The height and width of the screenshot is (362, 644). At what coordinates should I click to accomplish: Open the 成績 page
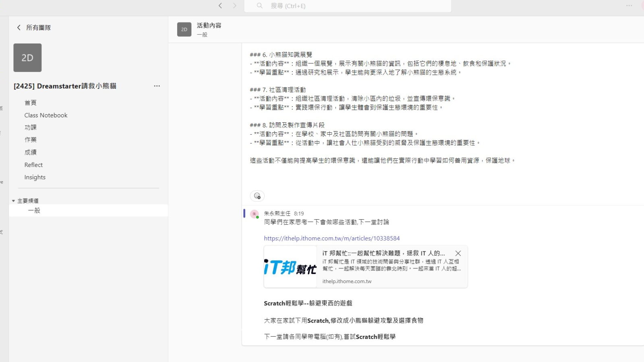point(31,152)
